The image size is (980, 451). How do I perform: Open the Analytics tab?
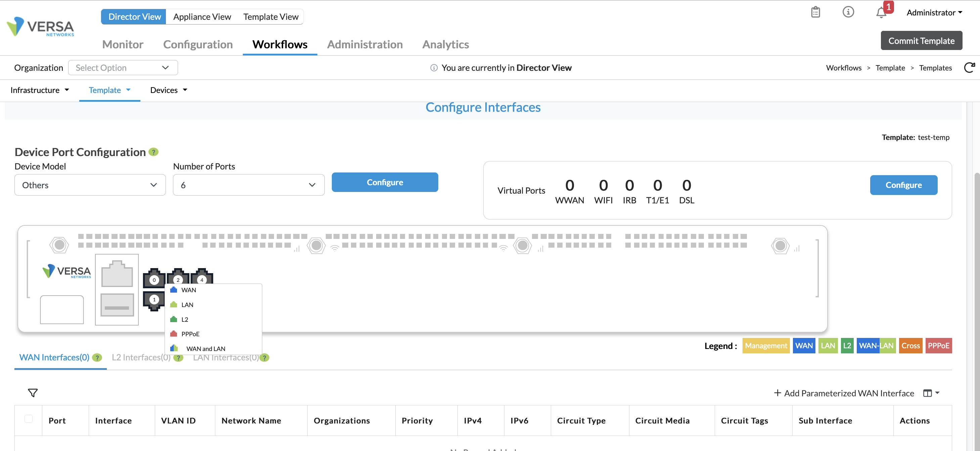click(445, 44)
